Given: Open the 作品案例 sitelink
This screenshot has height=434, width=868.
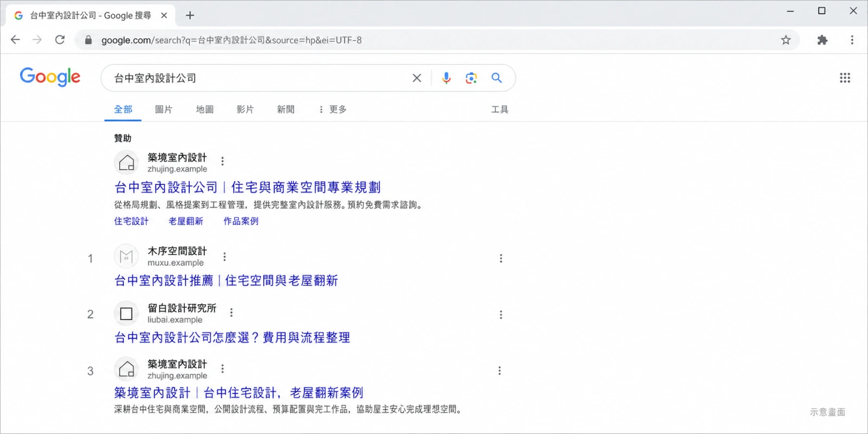Looking at the screenshot, I should (x=241, y=221).
